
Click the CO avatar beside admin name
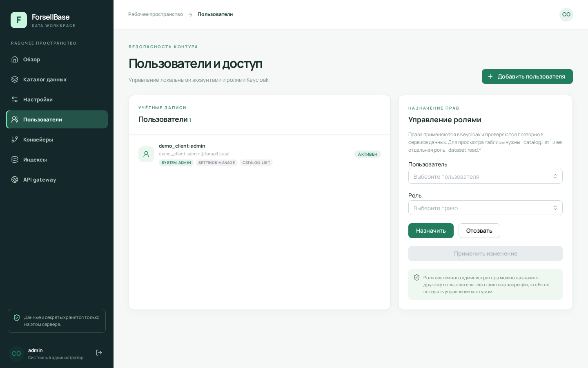pyautogui.click(x=16, y=353)
